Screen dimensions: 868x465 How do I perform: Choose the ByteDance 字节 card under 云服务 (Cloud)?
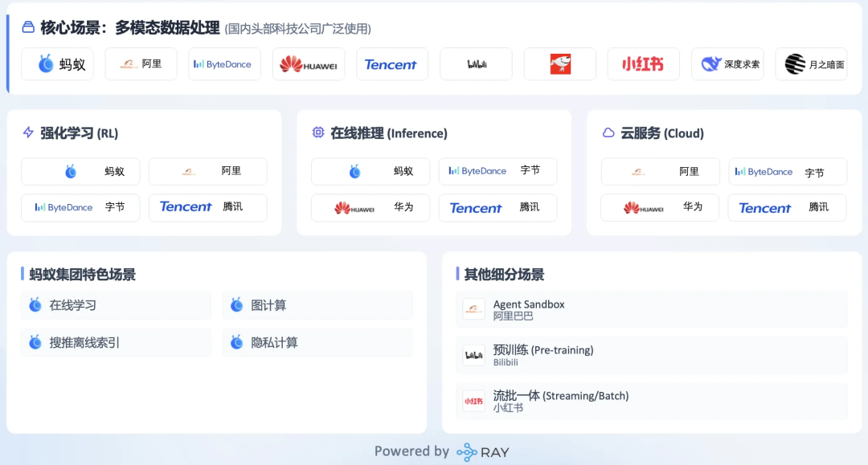788,171
